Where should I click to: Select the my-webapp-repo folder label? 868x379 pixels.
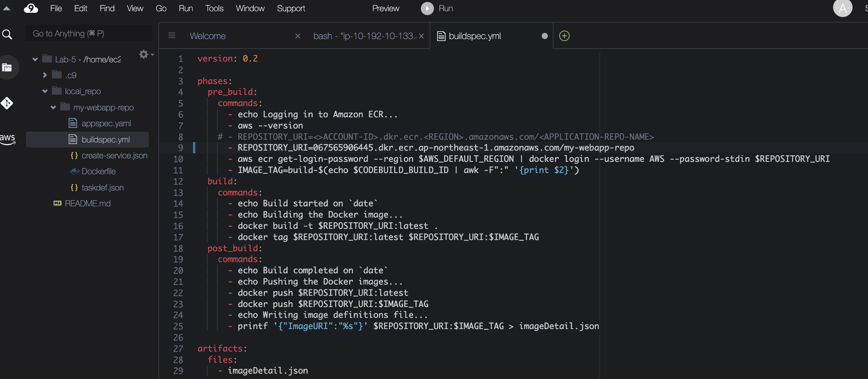103,108
